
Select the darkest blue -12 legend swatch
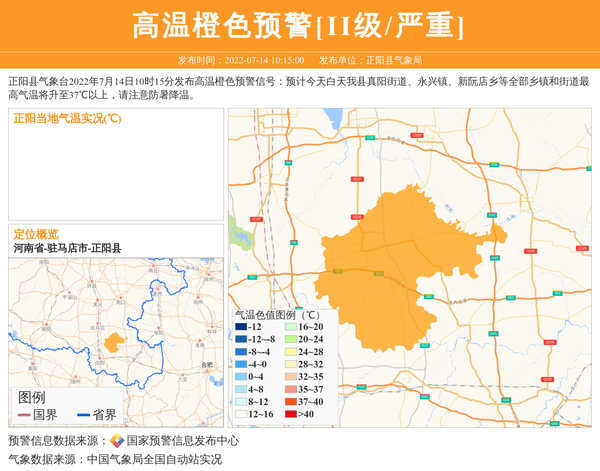(x=241, y=327)
